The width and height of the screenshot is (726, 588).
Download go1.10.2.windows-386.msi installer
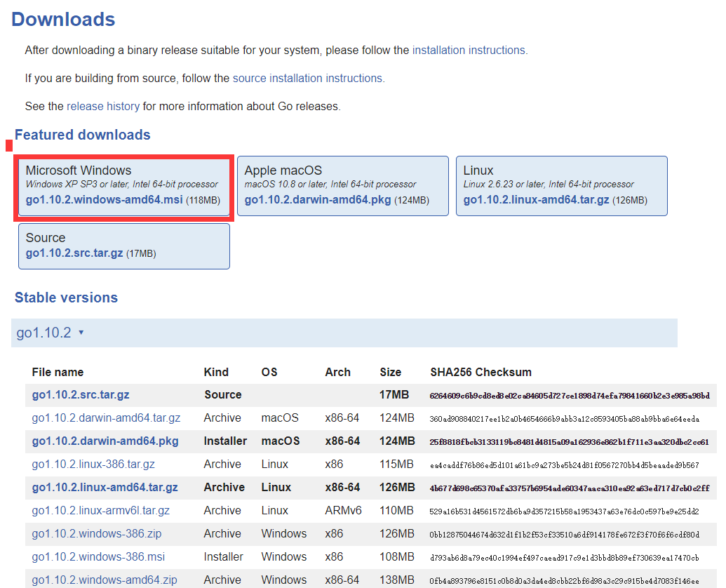tap(98, 557)
